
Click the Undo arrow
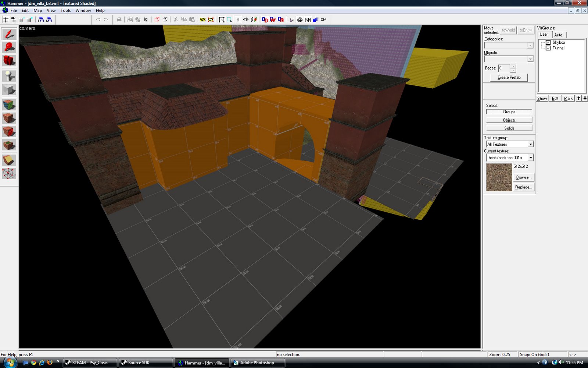pos(98,20)
